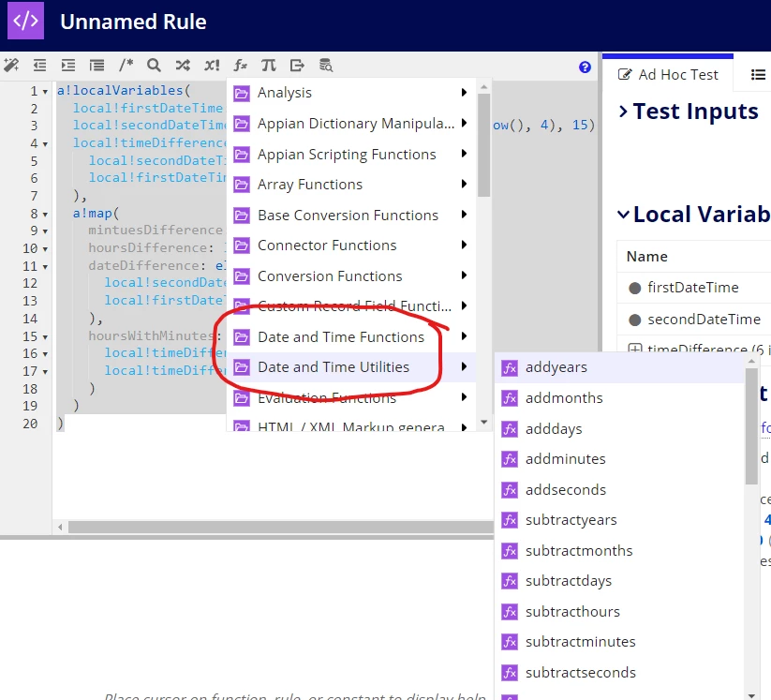The image size is (771, 700).
Task: Expand the timeDifference variable row
Action: 635,349
